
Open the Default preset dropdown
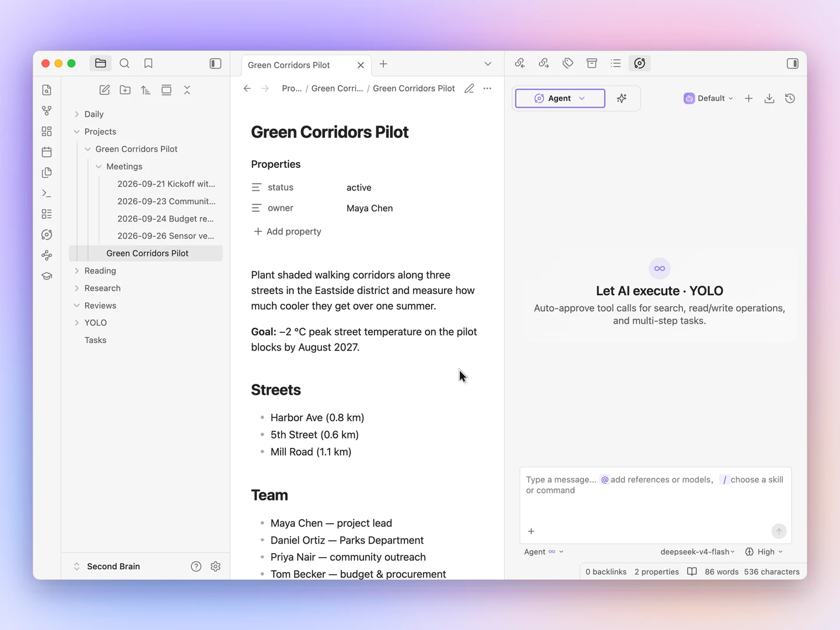tap(708, 99)
